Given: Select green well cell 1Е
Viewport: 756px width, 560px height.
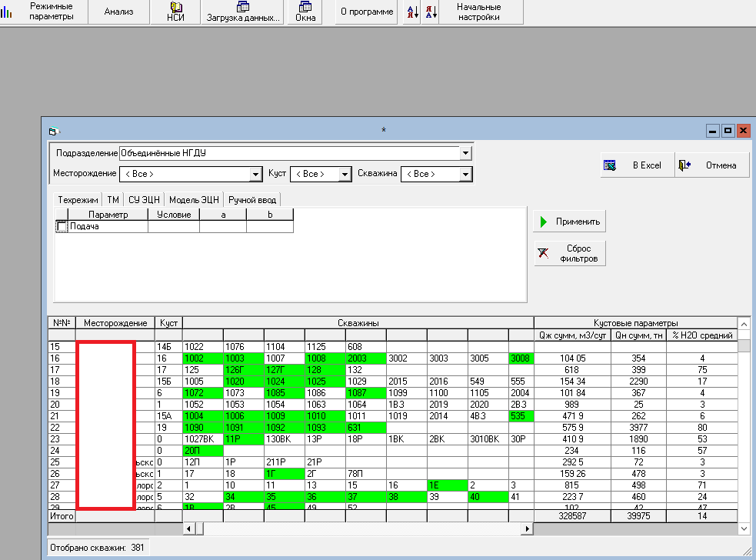Looking at the screenshot, I should click(447, 485).
